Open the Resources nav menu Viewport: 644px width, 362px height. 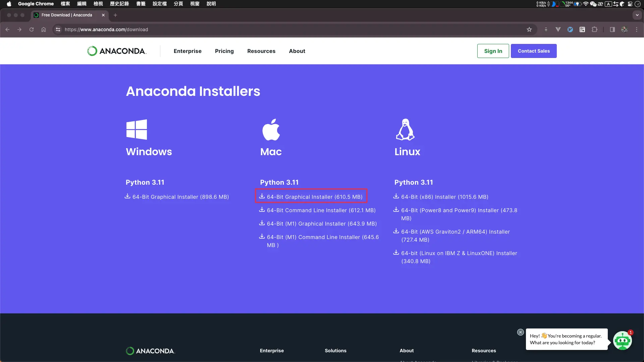(x=261, y=51)
